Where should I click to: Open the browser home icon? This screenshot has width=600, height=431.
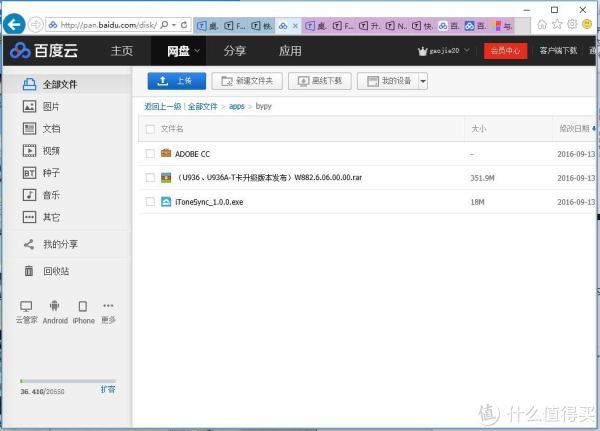542,24
